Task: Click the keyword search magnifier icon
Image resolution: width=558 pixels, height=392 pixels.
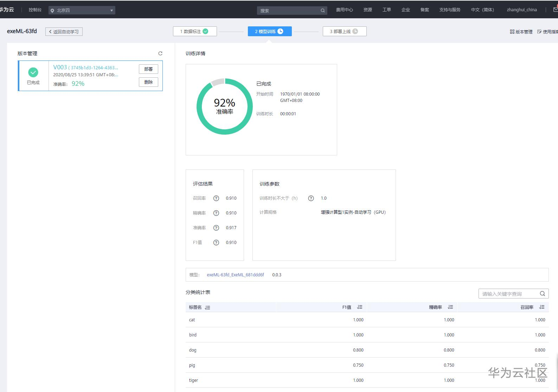Action: click(x=543, y=294)
